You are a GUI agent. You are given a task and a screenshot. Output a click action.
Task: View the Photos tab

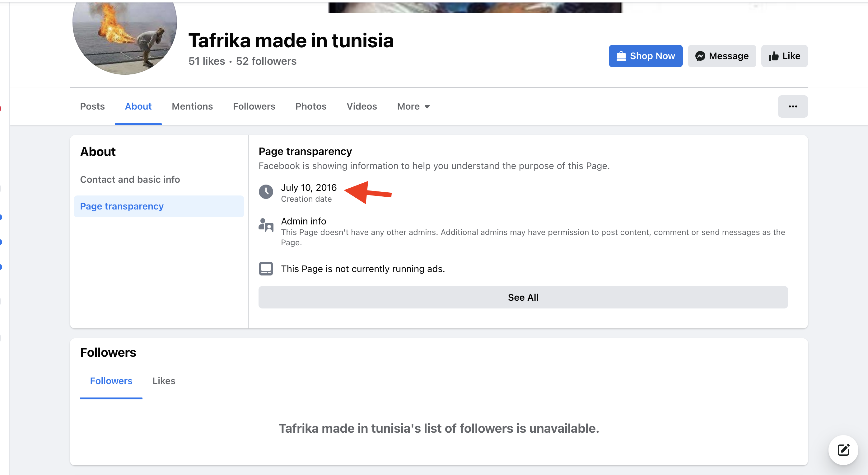point(311,106)
